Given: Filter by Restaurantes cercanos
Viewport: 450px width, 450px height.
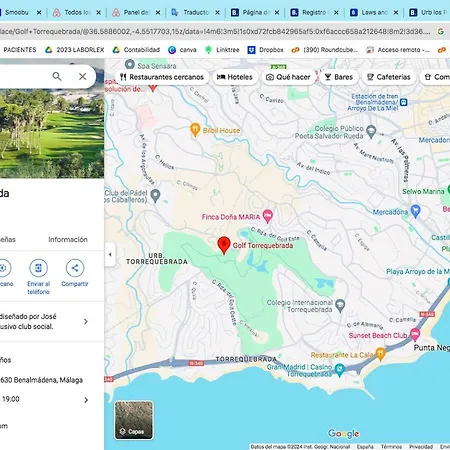Looking at the screenshot, I should [162, 77].
